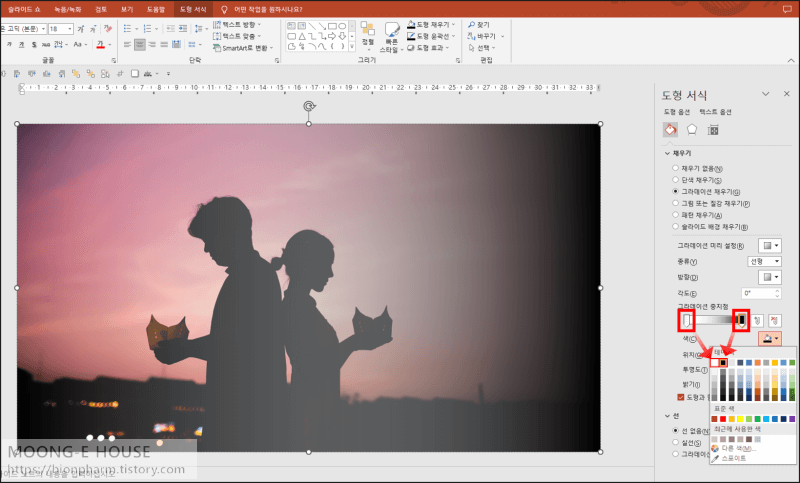The image size is (800, 483).
Task: Select the triangle shape in shape gallery
Action: pos(302,36)
